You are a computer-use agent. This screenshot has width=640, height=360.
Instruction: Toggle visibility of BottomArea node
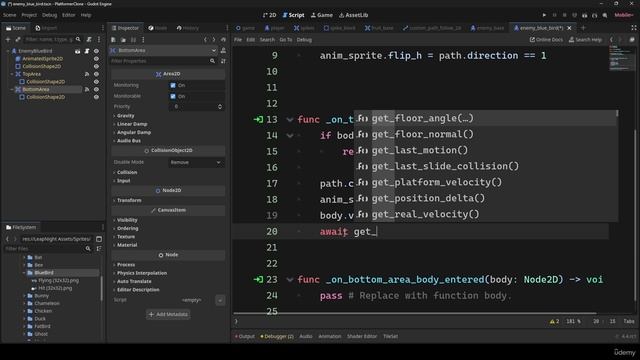[96, 89]
